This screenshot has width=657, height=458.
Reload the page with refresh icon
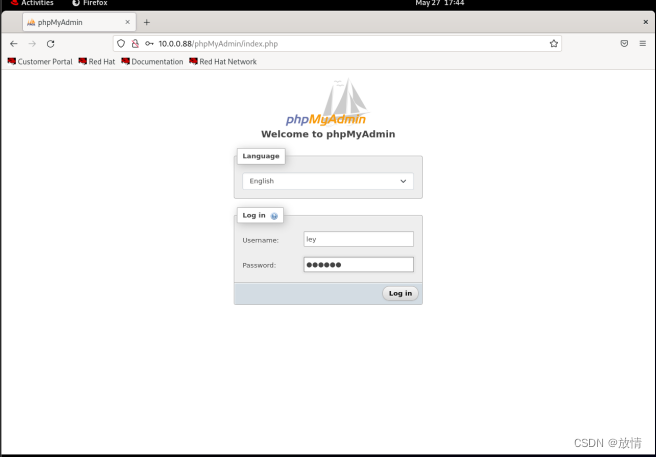click(51, 44)
